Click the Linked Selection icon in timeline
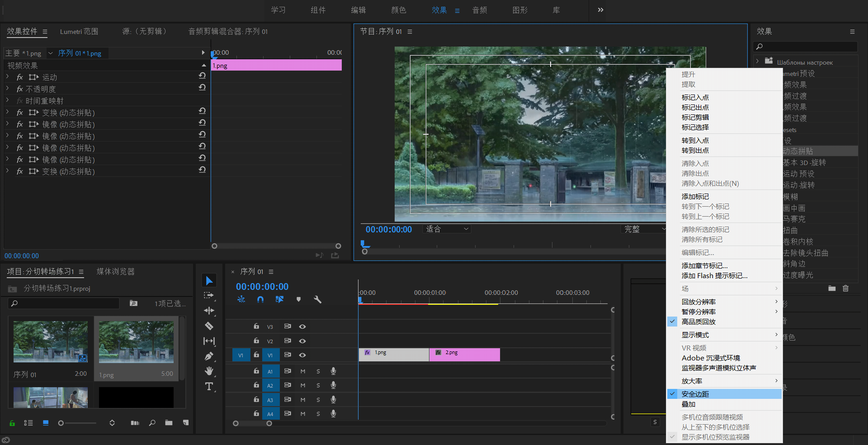The image size is (868, 445). pyautogui.click(x=279, y=299)
